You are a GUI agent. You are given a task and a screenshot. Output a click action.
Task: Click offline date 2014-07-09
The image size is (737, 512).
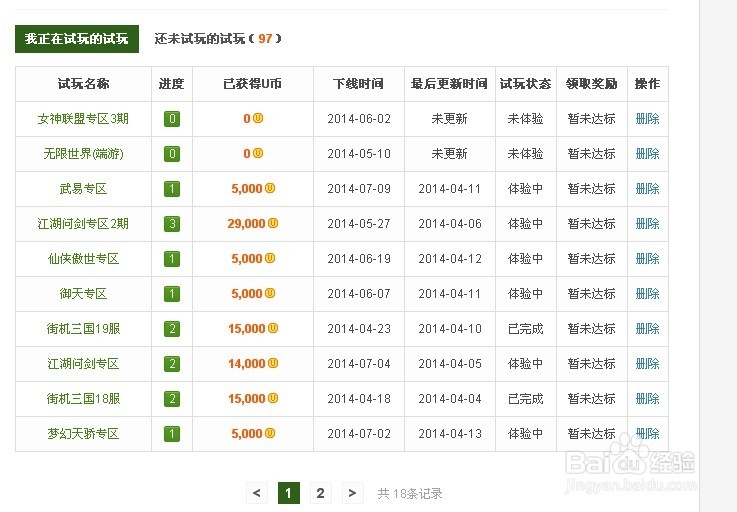(x=359, y=189)
